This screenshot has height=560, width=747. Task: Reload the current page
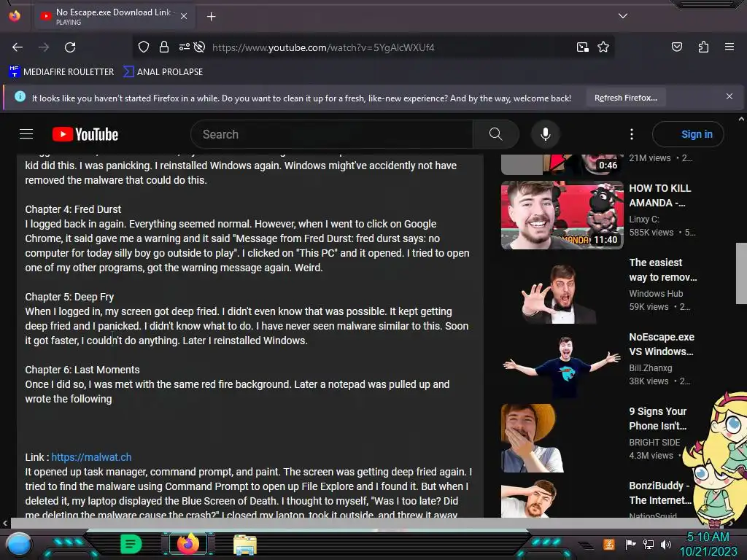tap(70, 47)
